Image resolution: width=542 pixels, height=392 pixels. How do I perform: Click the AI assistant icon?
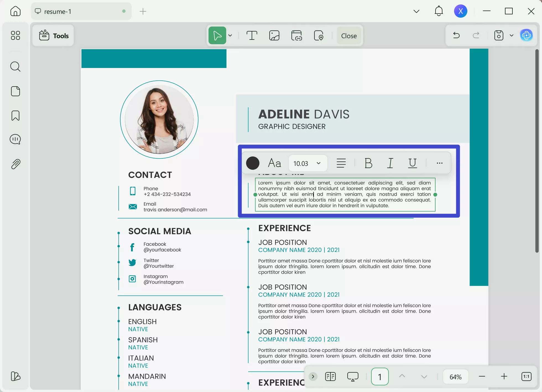[x=527, y=35]
